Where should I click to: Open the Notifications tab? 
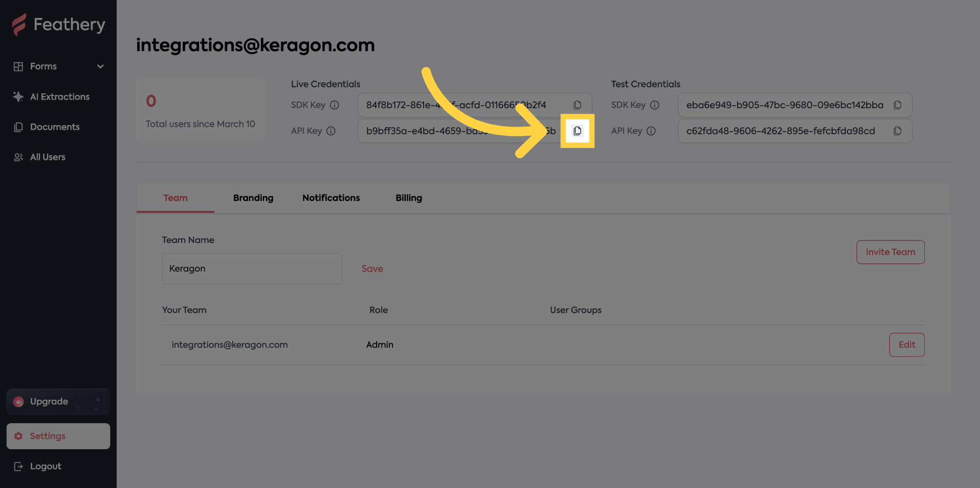[x=331, y=198]
